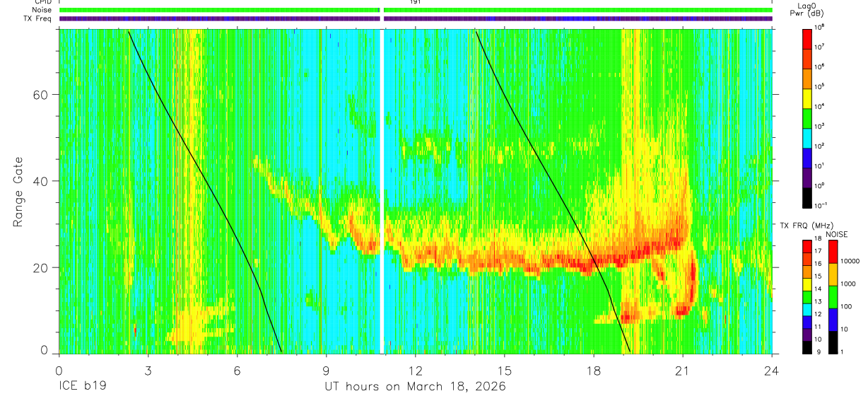Pick the cyan segment of power color bar
Image resolution: width=868 pixels, height=401 pixels.
(808, 137)
